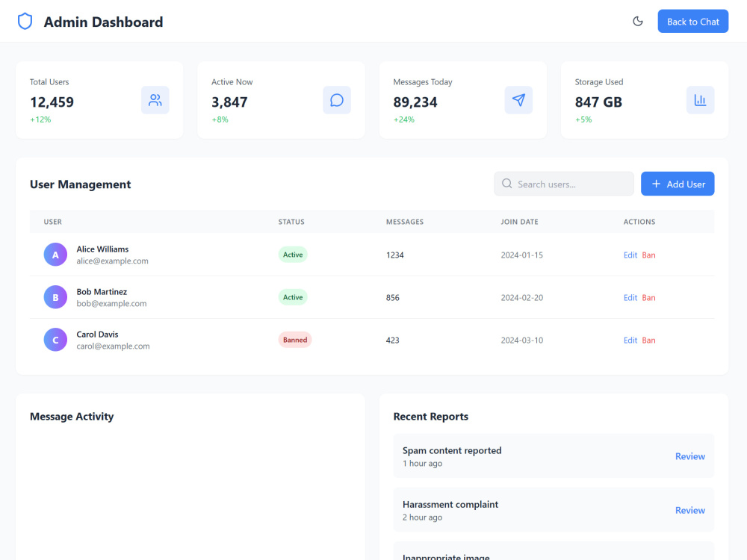Focus the Search users input field
The width and height of the screenshot is (747, 560).
click(x=563, y=184)
